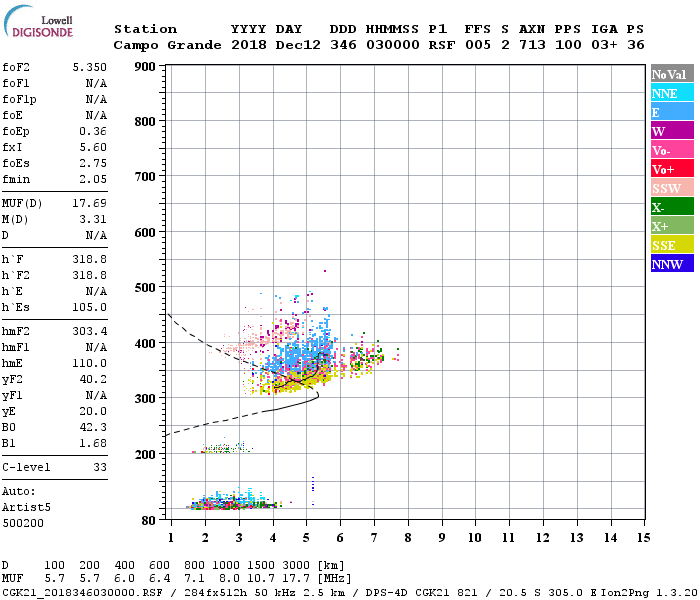Select the W purple legend swatch
The image size is (700, 600).
[672, 131]
